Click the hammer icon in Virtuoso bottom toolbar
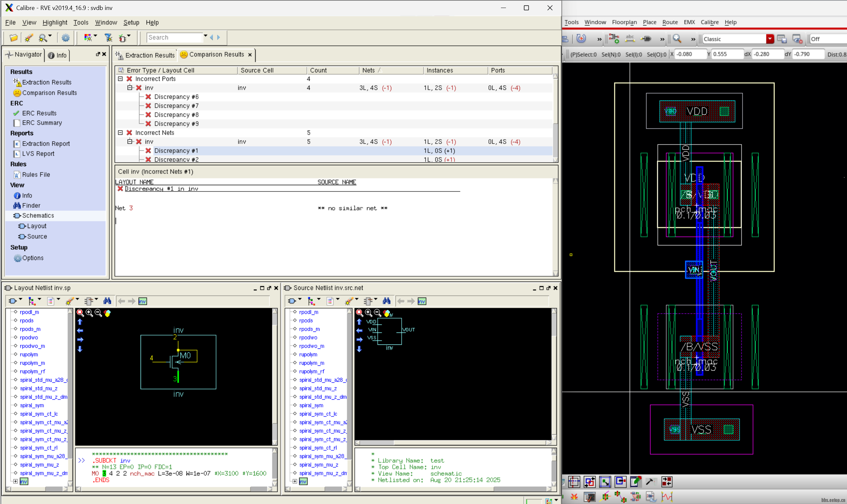The width and height of the screenshot is (847, 504). [x=651, y=482]
